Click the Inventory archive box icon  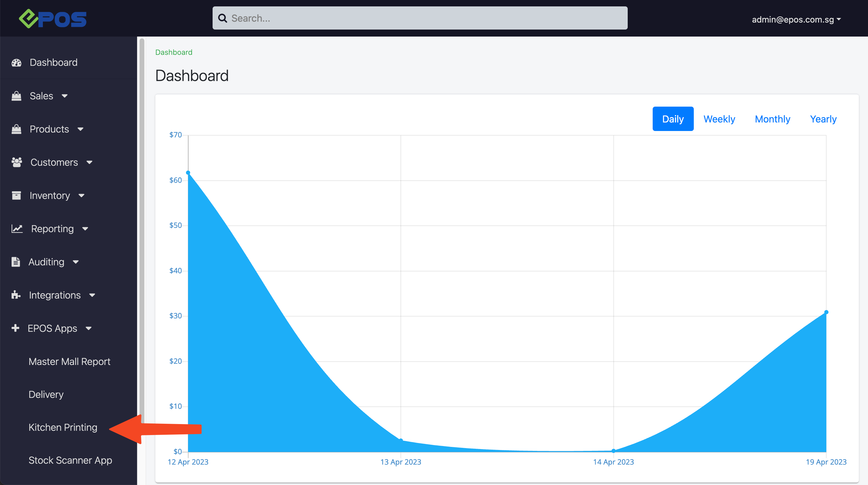[x=16, y=196]
